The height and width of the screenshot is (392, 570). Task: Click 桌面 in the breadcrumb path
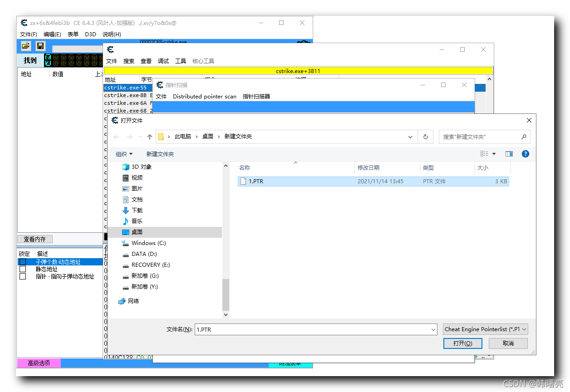click(208, 137)
